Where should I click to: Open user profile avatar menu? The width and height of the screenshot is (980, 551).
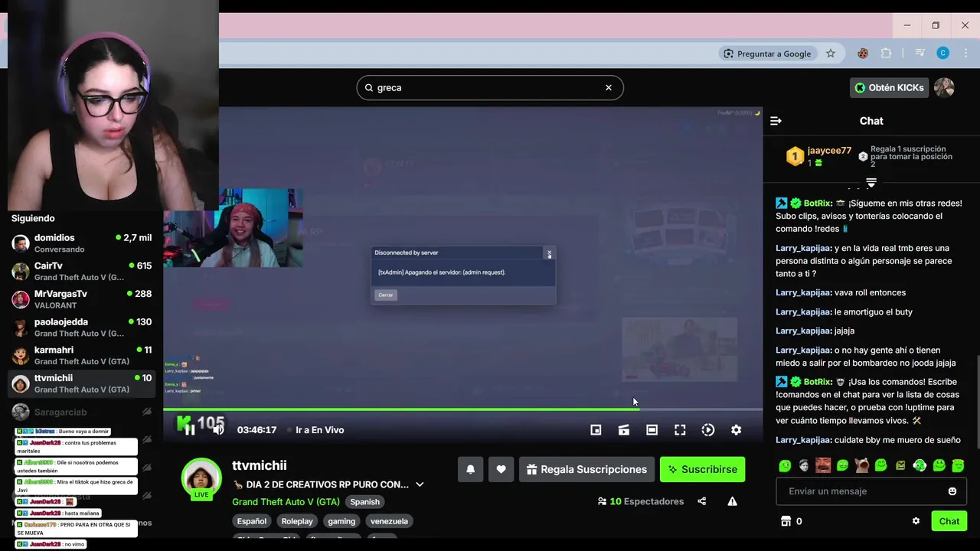pos(944,87)
